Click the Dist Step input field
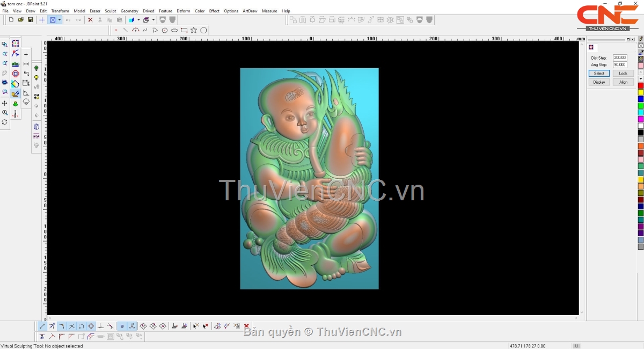 [x=620, y=57]
